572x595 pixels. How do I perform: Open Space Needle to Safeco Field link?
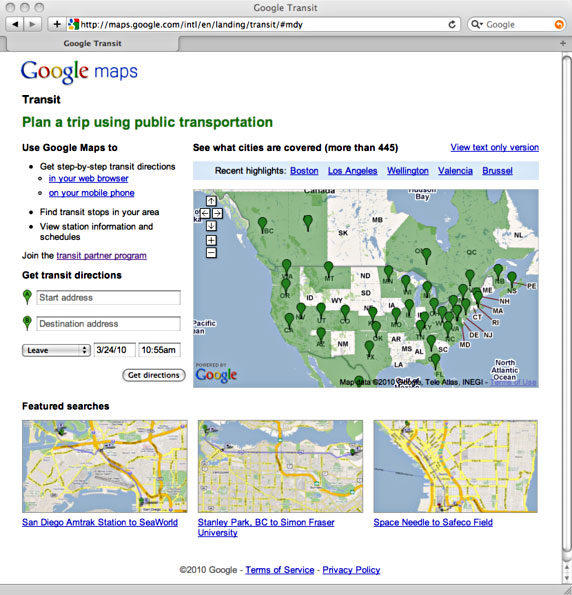tap(433, 522)
